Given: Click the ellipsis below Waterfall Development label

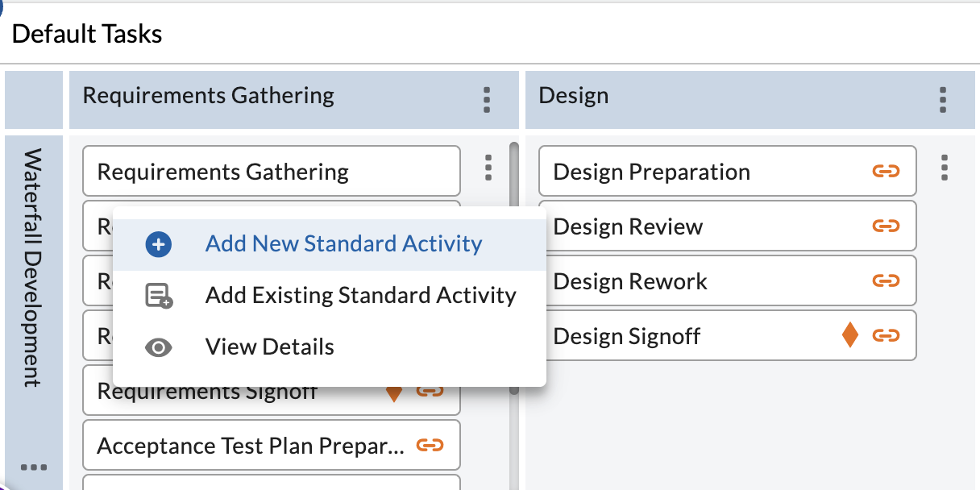Looking at the screenshot, I should [x=34, y=467].
